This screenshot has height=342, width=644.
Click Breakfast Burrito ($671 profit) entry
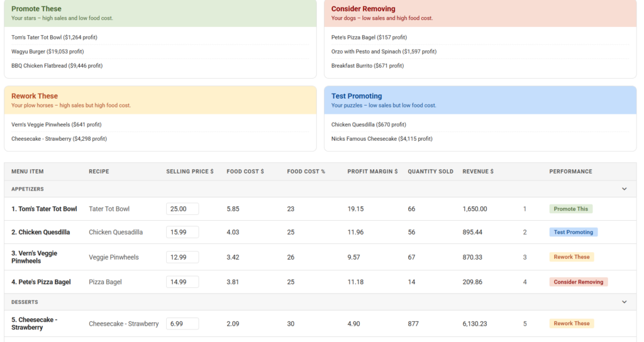coord(367,65)
